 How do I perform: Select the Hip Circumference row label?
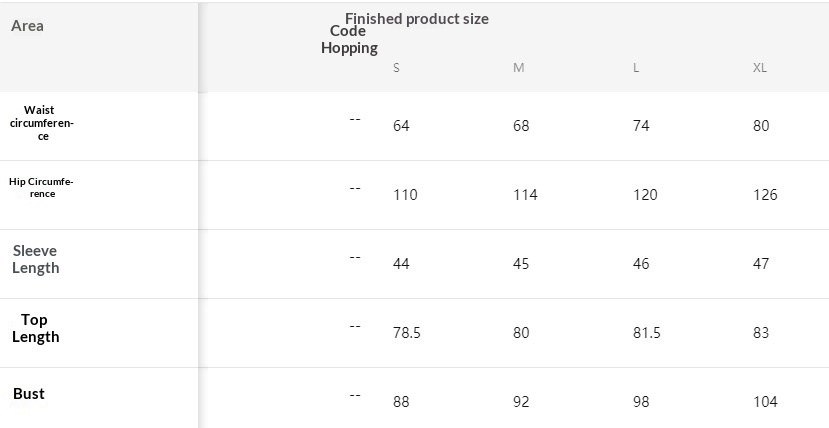pyautogui.click(x=41, y=187)
